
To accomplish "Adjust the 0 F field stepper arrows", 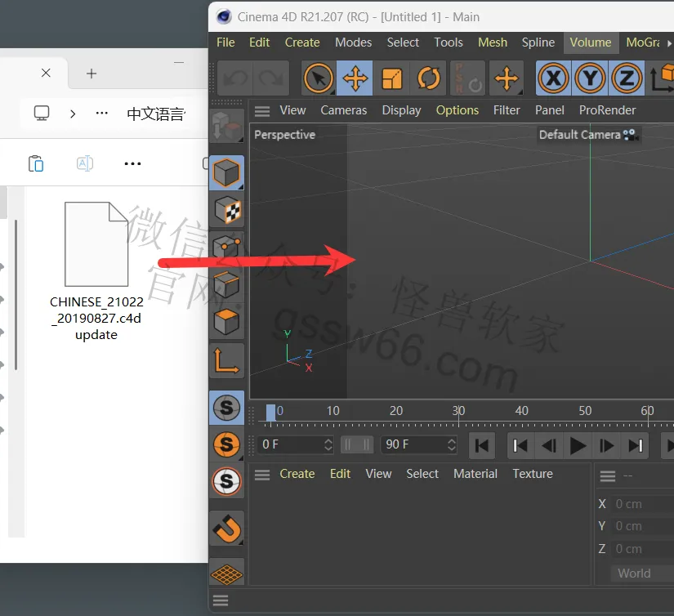I will 328,444.
